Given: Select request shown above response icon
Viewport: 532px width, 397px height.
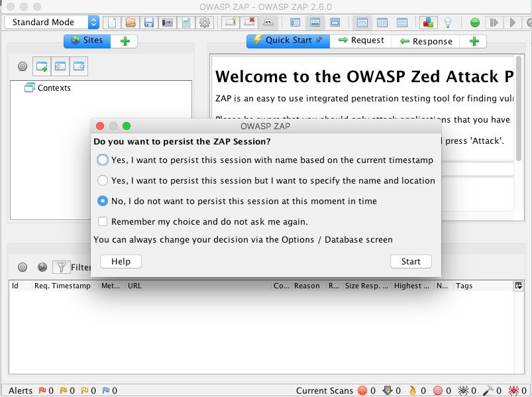Looking at the screenshot, I should tap(402, 23).
